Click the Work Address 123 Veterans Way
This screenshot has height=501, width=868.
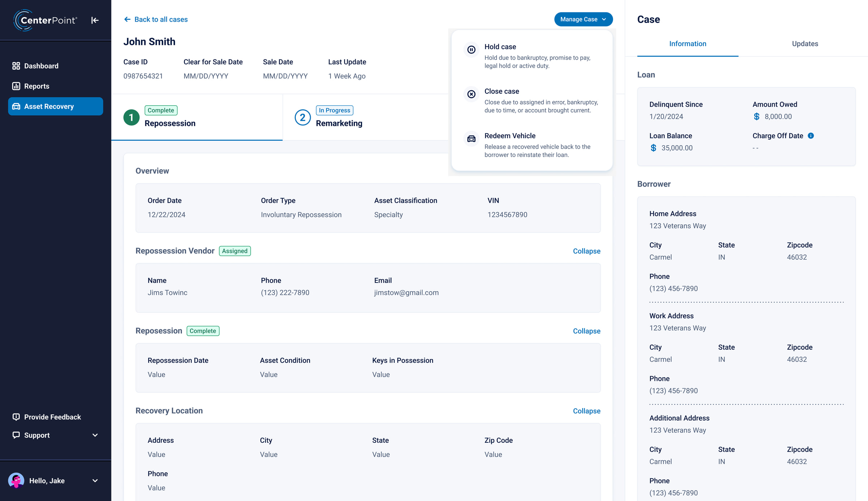[678, 328]
